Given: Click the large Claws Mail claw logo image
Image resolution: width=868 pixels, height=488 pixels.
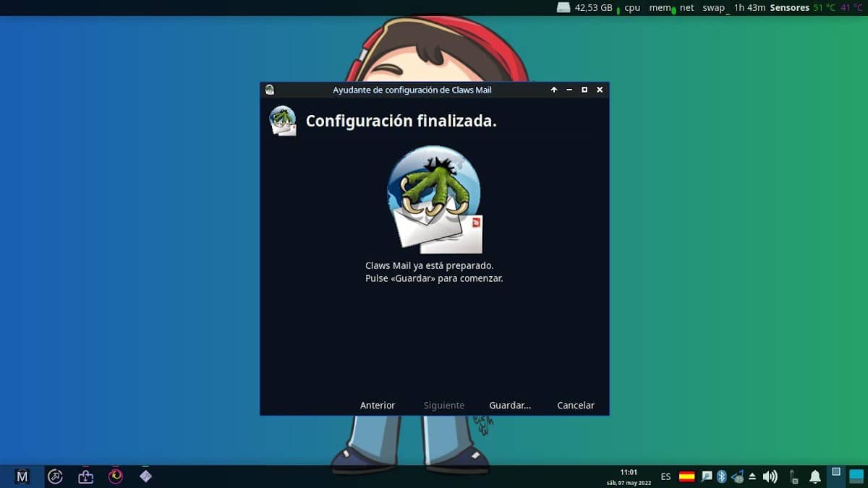Looking at the screenshot, I should [x=435, y=200].
